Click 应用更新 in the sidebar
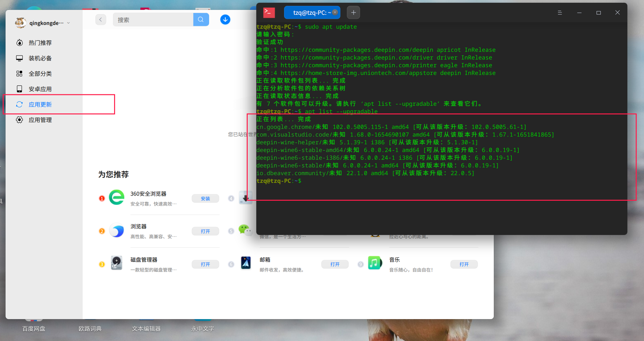The width and height of the screenshot is (644, 341). [x=40, y=104]
